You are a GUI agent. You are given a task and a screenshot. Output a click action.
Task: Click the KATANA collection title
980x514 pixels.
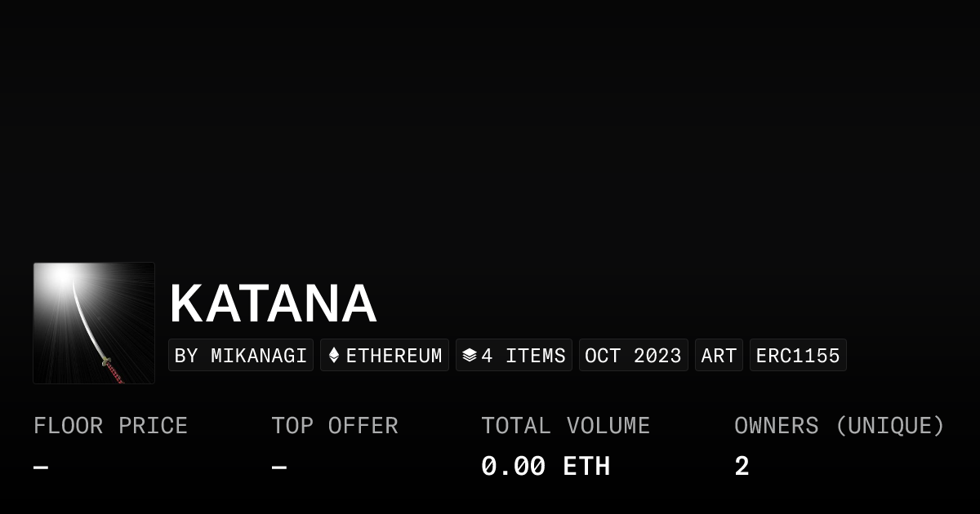point(273,304)
